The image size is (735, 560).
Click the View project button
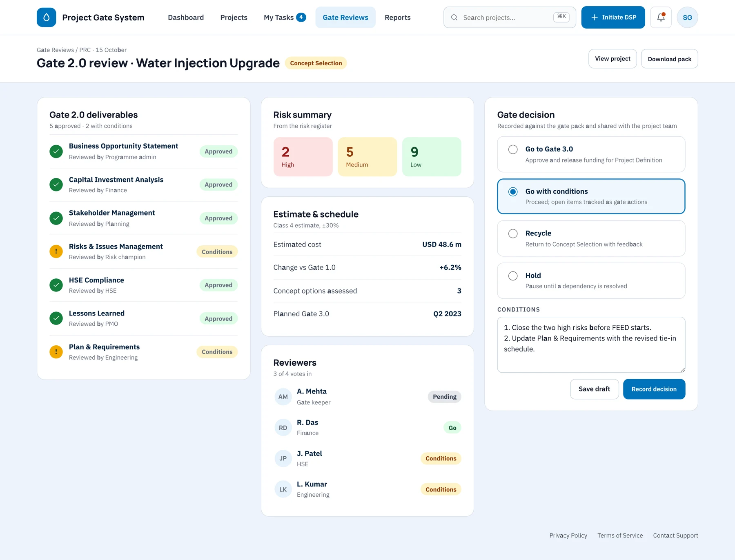tap(612, 59)
